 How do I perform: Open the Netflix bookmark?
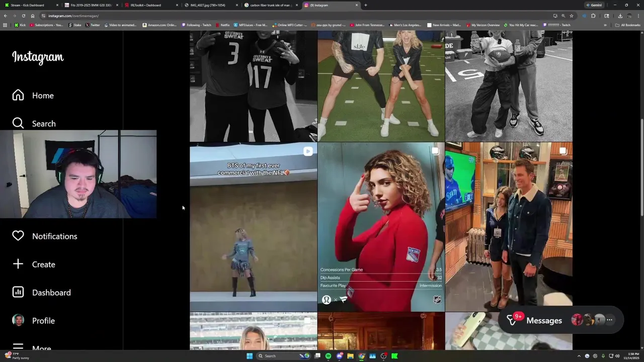pos(222,25)
